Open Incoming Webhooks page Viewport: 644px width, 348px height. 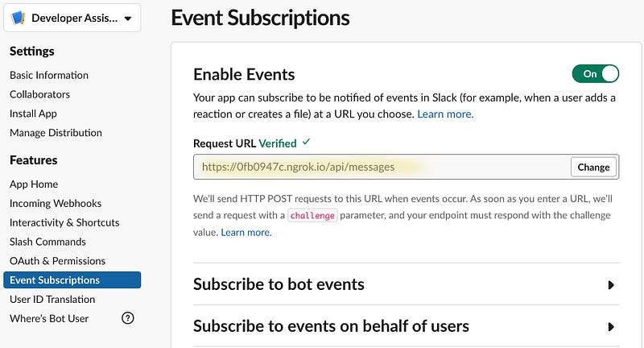[56, 203]
